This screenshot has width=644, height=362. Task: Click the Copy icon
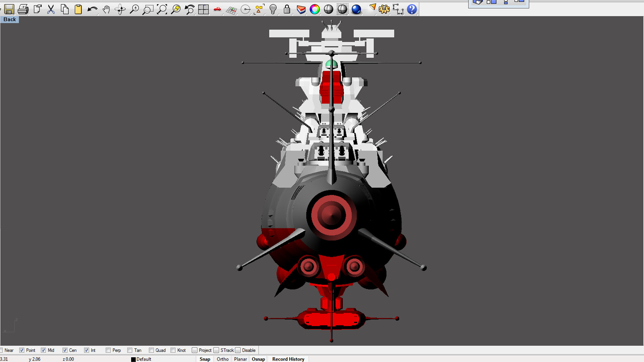click(x=65, y=9)
